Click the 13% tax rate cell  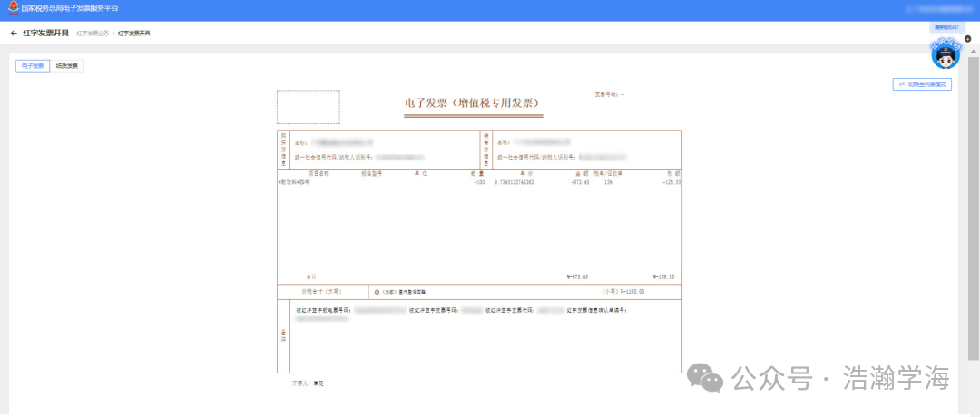(609, 182)
